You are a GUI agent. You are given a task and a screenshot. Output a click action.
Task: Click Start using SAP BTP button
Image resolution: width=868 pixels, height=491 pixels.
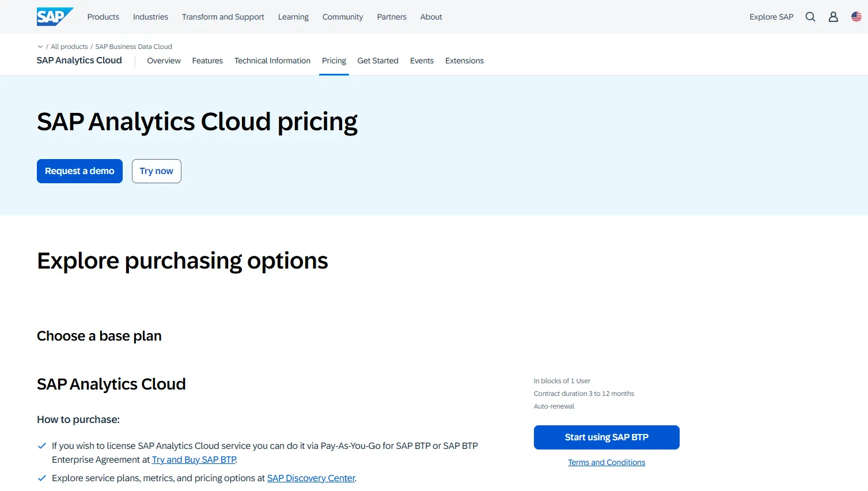pyautogui.click(x=606, y=437)
